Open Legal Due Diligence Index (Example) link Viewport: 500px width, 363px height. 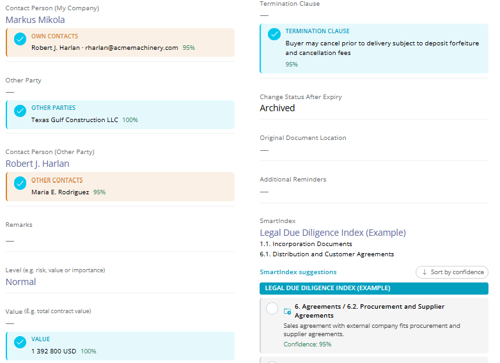pos(333,233)
